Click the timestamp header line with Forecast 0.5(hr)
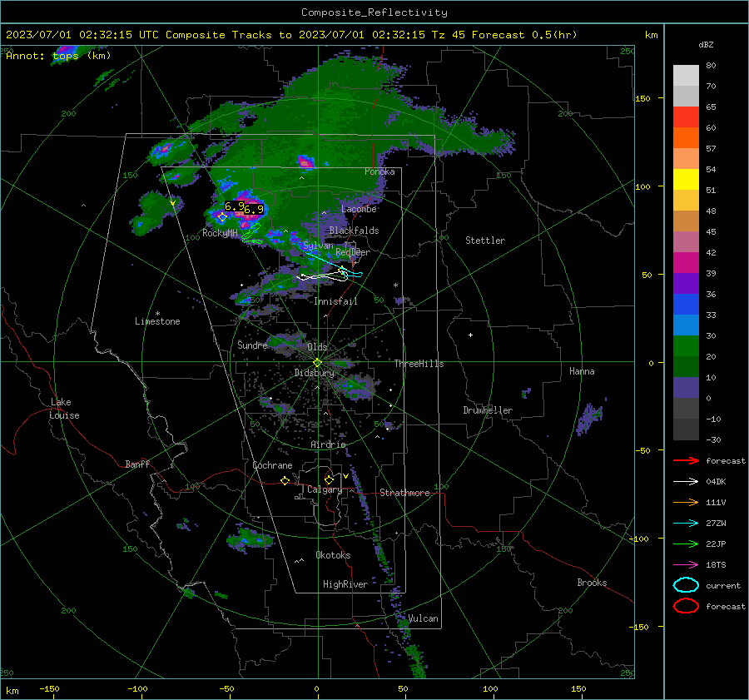Screen dimensions: 749x700 pos(291,35)
